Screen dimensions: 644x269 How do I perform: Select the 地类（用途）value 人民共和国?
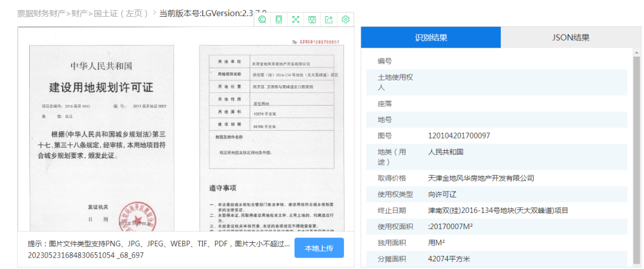coord(445,152)
